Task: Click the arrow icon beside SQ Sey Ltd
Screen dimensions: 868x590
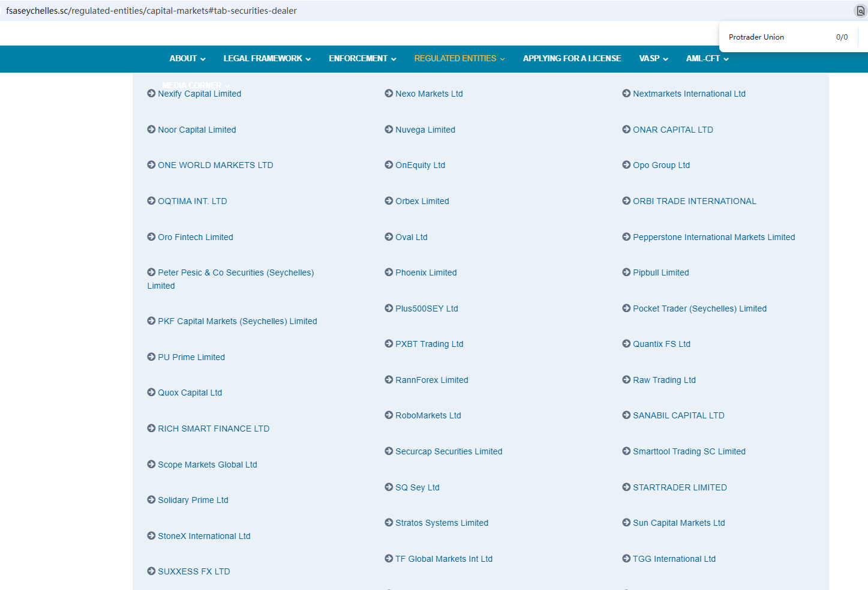Action: [389, 487]
